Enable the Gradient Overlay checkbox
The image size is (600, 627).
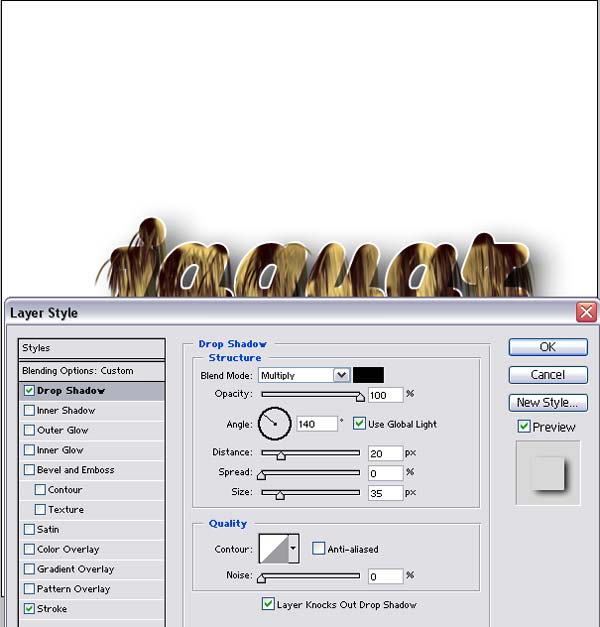[29, 569]
